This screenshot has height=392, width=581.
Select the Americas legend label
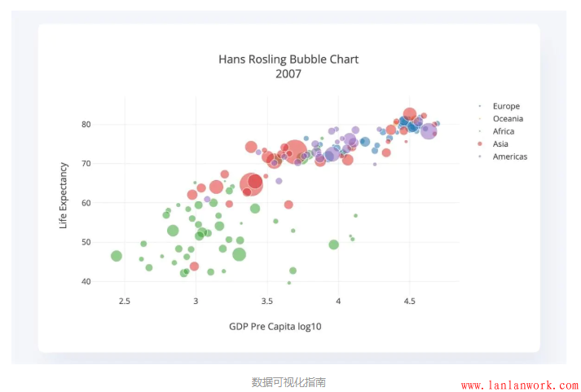(x=509, y=156)
